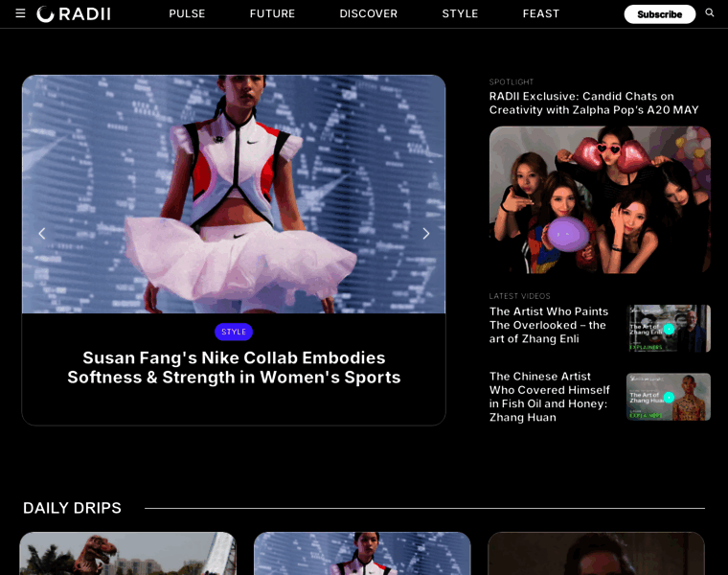Click the LATEST VIDEOS section label

point(519,296)
